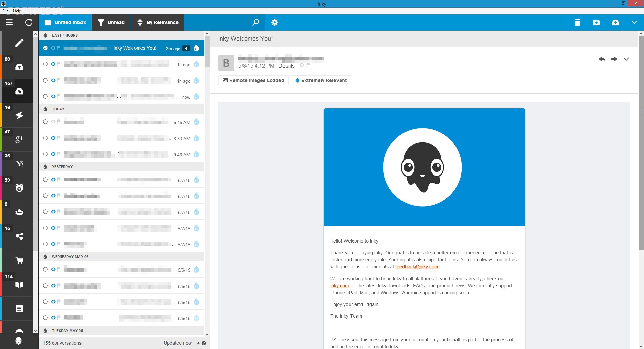Compose a new message with pencil icon
This screenshot has width=644, height=349.
coord(19,43)
